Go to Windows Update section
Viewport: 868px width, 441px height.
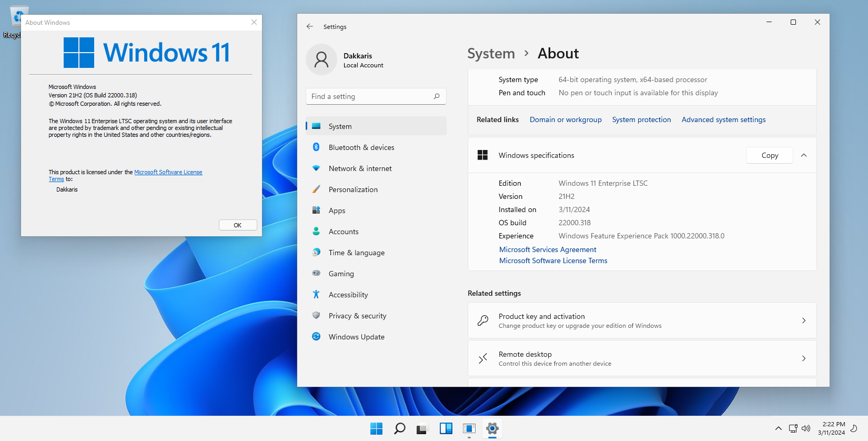(356, 337)
